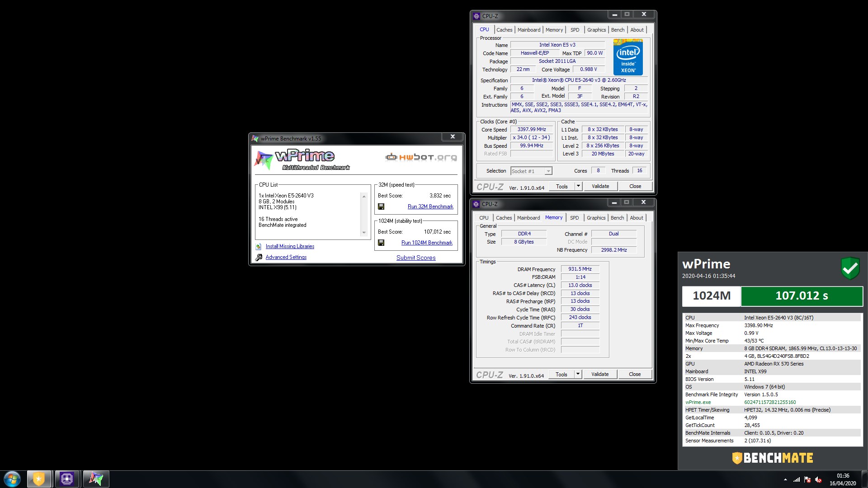Click the BenchMate logo at panel bottom
This screenshot has width=868, height=488.
pyautogui.click(x=773, y=458)
